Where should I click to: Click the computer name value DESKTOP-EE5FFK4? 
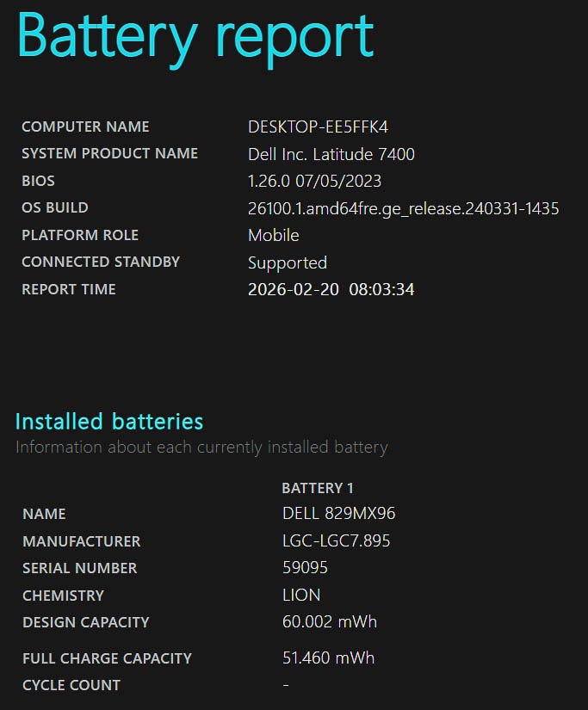tap(318, 127)
